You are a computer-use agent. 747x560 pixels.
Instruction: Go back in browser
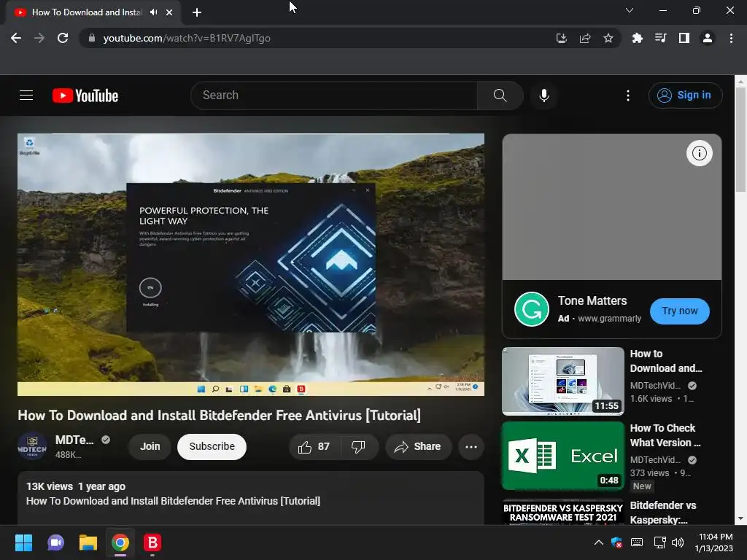pos(16,38)
